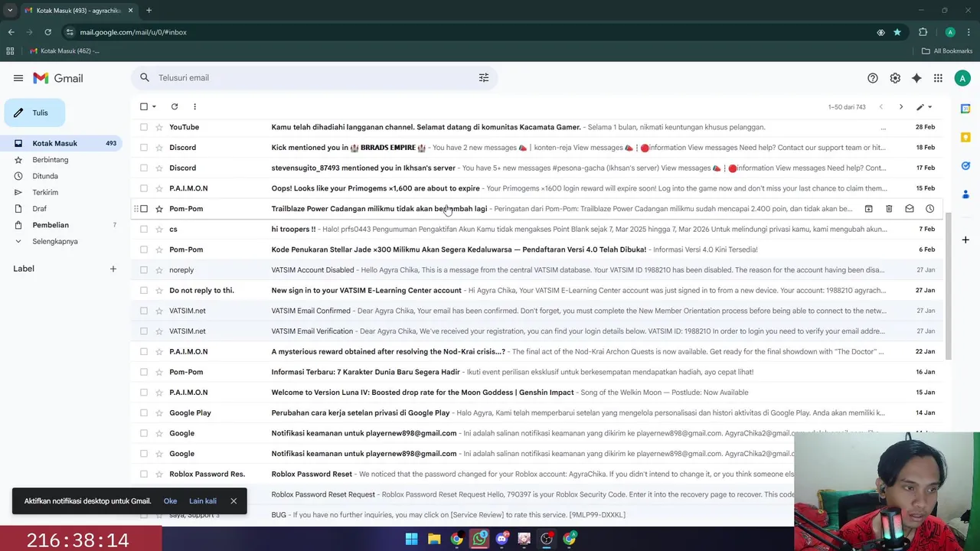Open Pembelian category

[x=61, y=225]
